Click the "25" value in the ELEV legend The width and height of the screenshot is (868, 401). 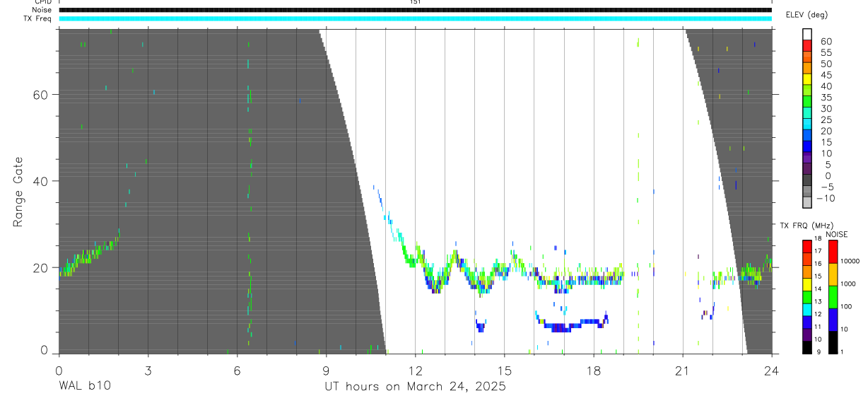point(826,120)
